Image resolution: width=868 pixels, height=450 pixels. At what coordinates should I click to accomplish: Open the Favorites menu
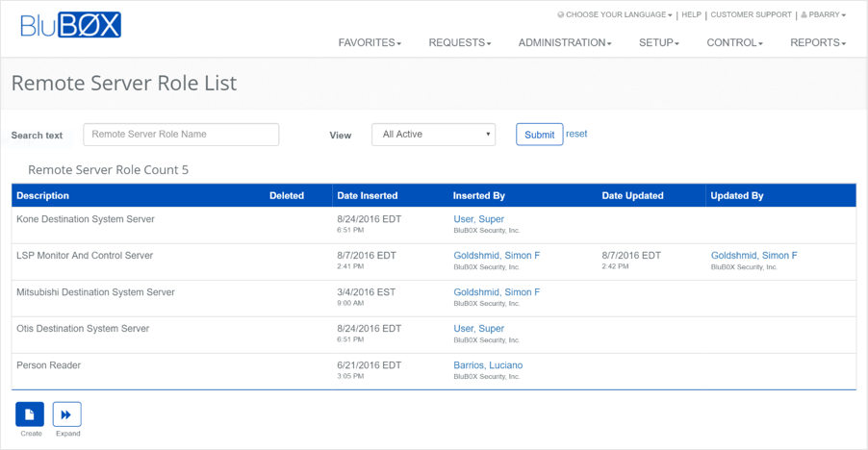370,43
